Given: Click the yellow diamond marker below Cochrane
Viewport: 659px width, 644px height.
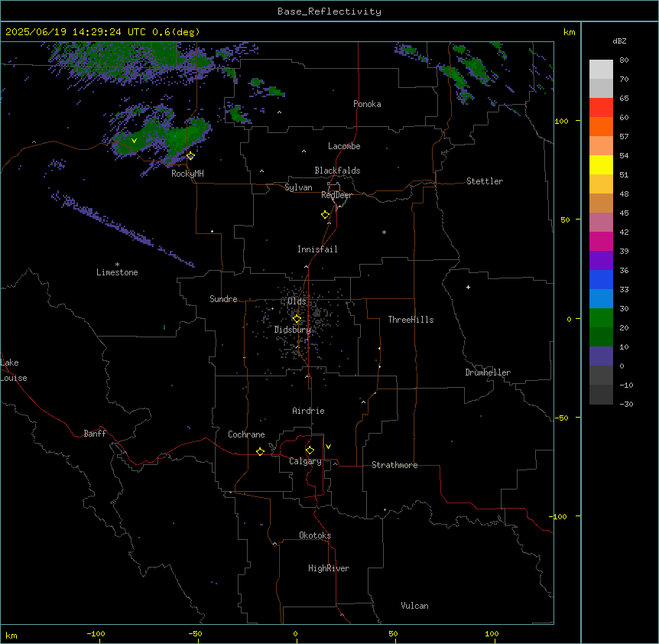Looking at the screenshot, I should coord(260,451).
